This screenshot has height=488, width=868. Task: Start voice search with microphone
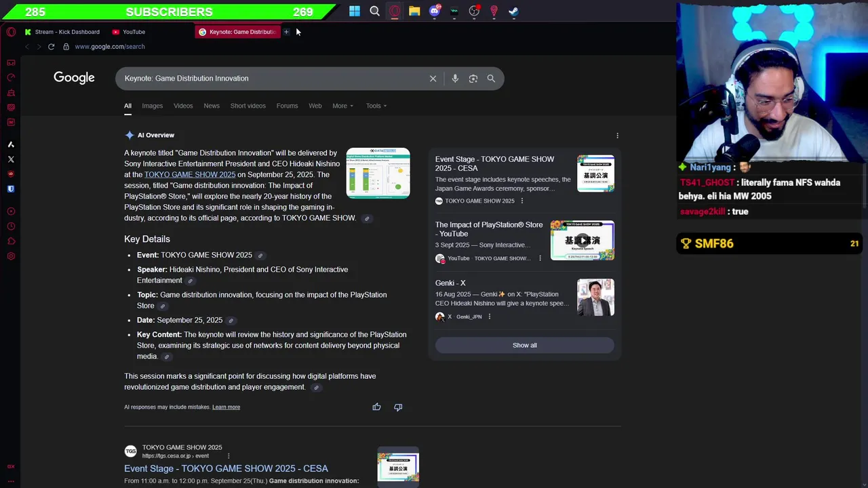pos(455,79)
